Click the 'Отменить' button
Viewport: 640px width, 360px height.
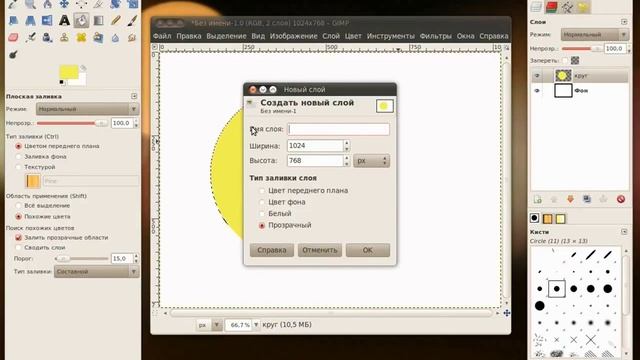tap(320, 250)
